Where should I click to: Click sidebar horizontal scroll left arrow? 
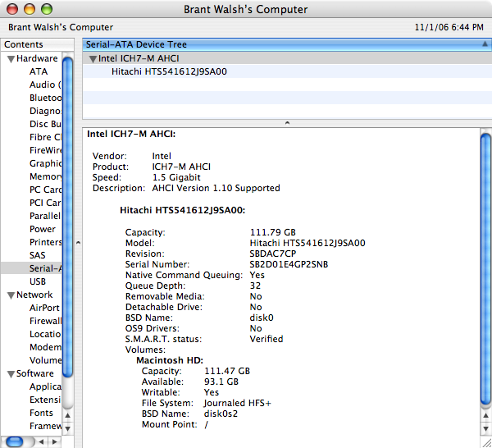pos(42,442)
